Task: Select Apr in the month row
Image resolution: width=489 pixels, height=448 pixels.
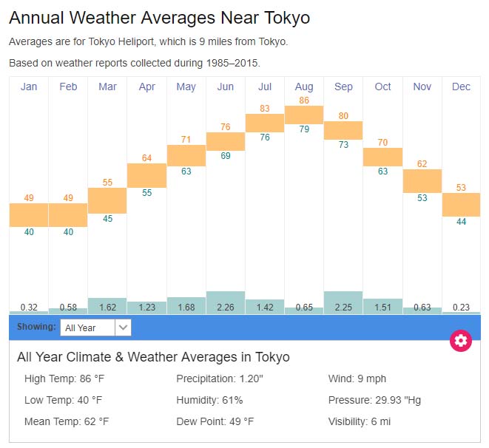Action: coord(146,87)
